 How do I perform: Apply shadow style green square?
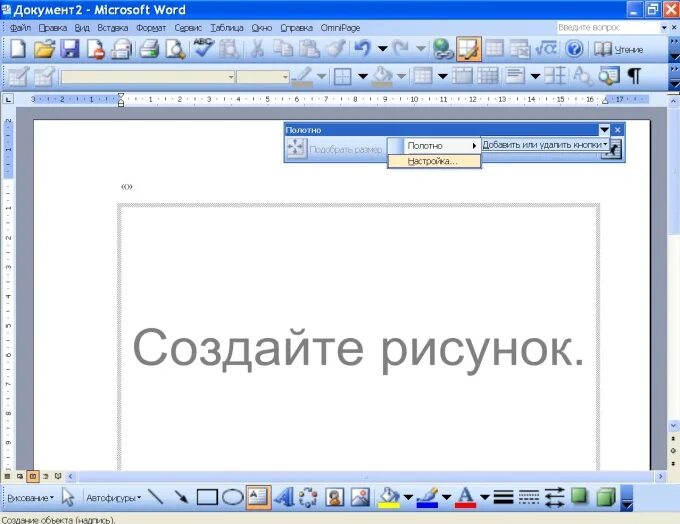click(580, 496)
